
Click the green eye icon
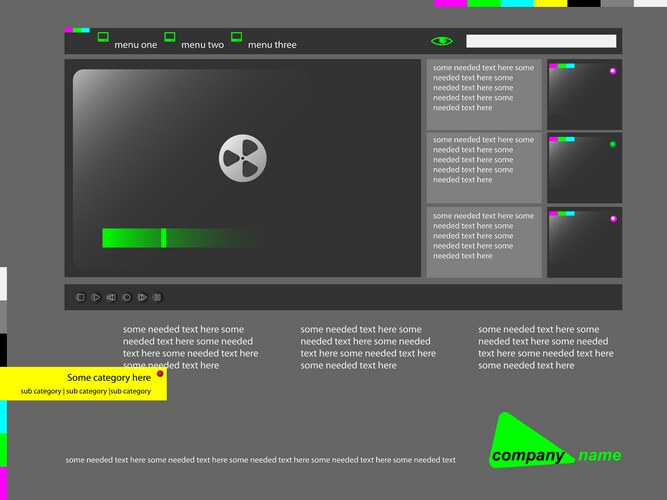click(x=441, y=41)
